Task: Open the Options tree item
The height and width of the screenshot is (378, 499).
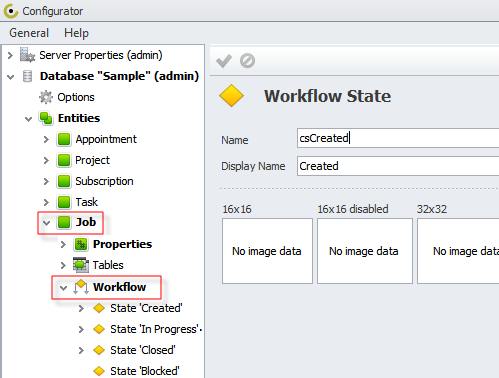Action: [x=76, y=97]
